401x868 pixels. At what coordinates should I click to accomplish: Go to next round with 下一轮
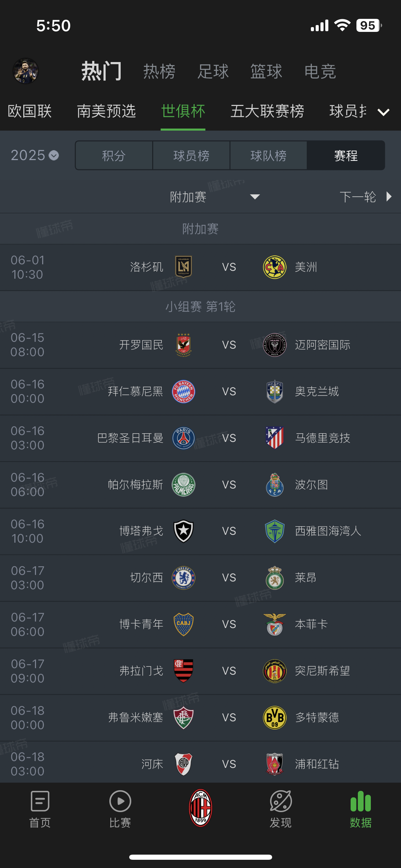click(365, 197)
